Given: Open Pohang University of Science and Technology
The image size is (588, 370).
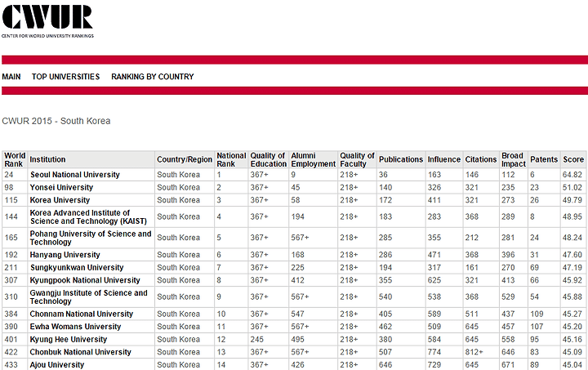Looking at the screenshot, I should pos(91,238).
